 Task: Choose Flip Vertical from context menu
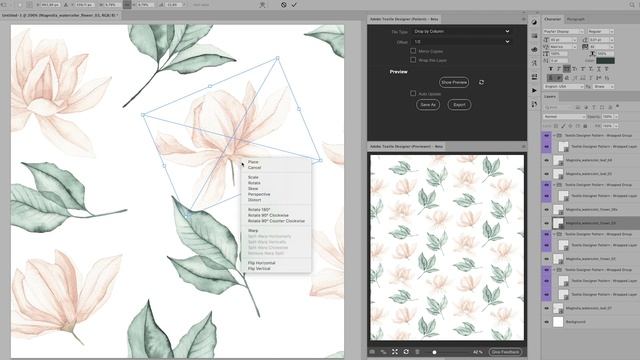click(x=259, y=269)
